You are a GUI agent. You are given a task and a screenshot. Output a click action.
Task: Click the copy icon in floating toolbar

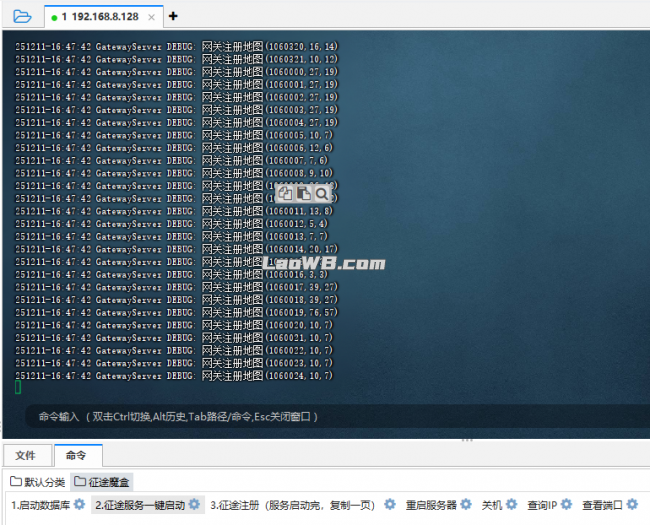[286, 193]
